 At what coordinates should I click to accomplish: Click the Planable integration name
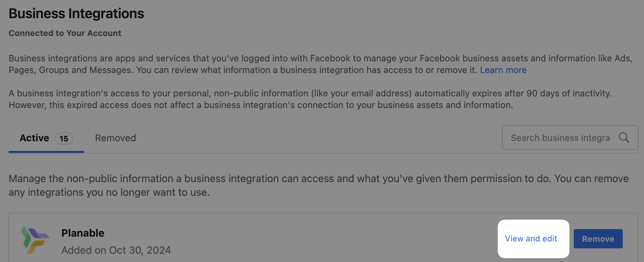pos(83,233)
